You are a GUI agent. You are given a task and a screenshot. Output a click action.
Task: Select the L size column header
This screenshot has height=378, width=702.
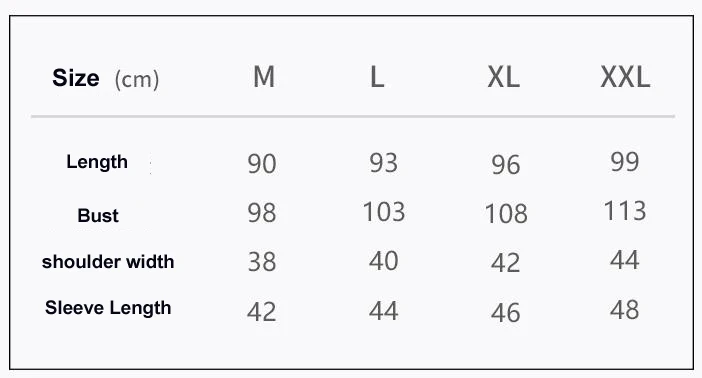pos(377,77)
